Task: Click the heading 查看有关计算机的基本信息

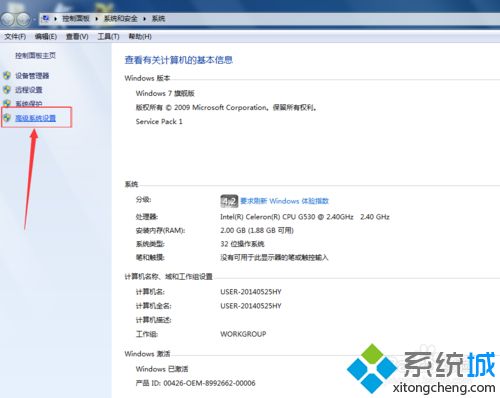Action: click(178, 60)
